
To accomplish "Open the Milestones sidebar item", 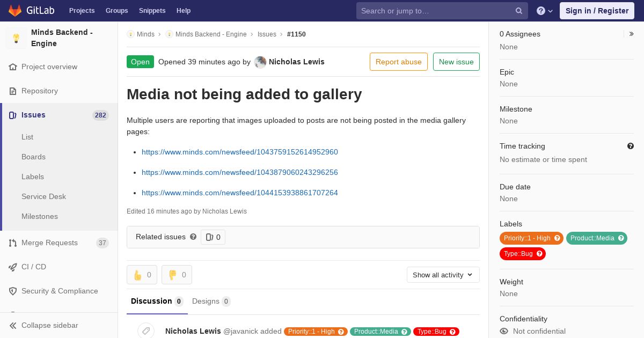I will (40, 217).
